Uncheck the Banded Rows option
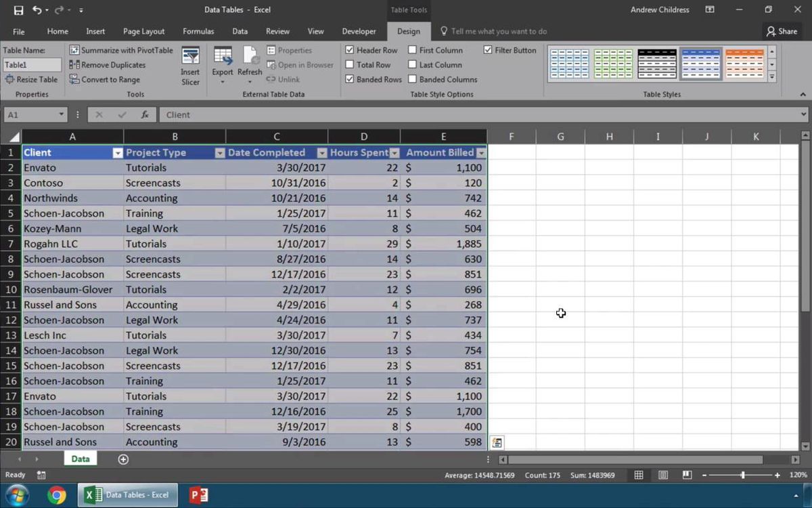Screen dimensions: 812x508 [350, 79]
